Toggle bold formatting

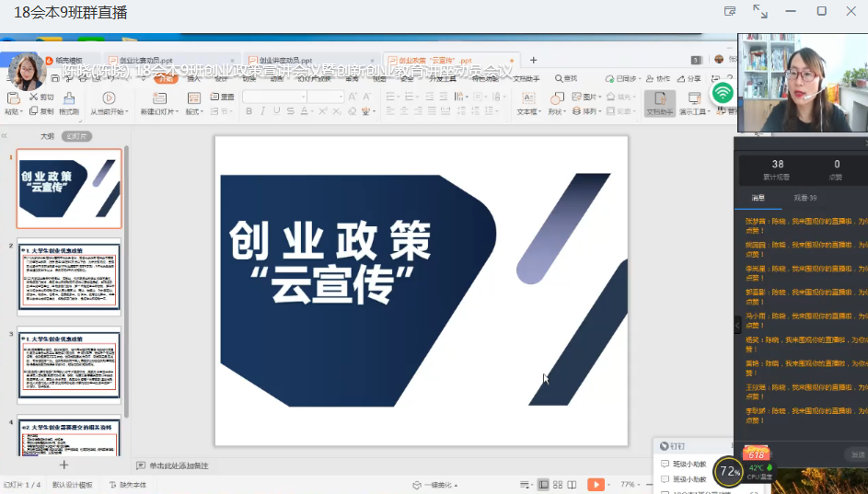pyautogui.click(x=249, y=112)
